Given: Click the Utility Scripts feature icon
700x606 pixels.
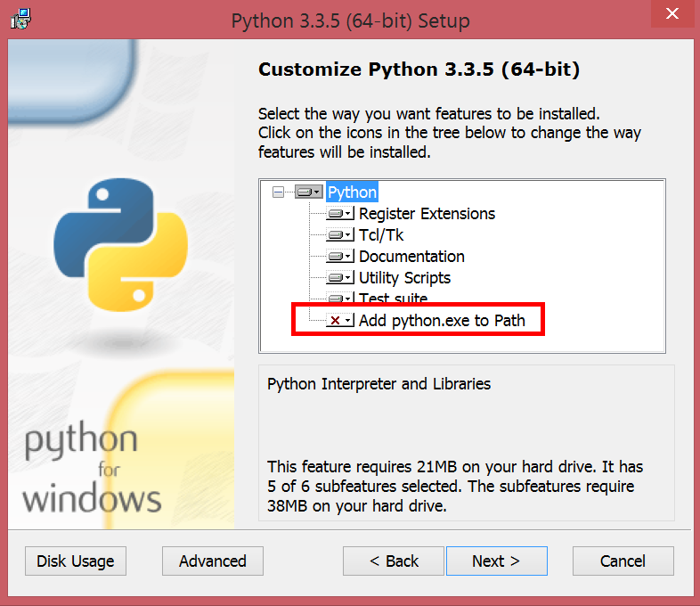Looking at the screenshot, I should (x=339, y=278).
